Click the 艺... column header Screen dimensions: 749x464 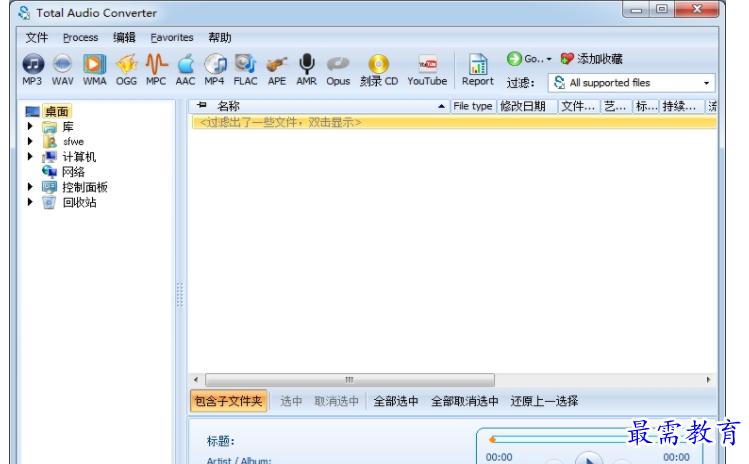click(616, 106)
